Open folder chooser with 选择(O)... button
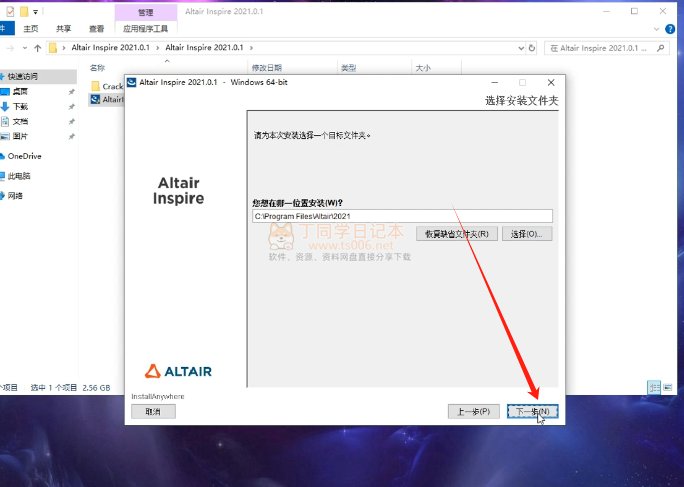Screen dimensions: 684x487 tap(527, 234)
